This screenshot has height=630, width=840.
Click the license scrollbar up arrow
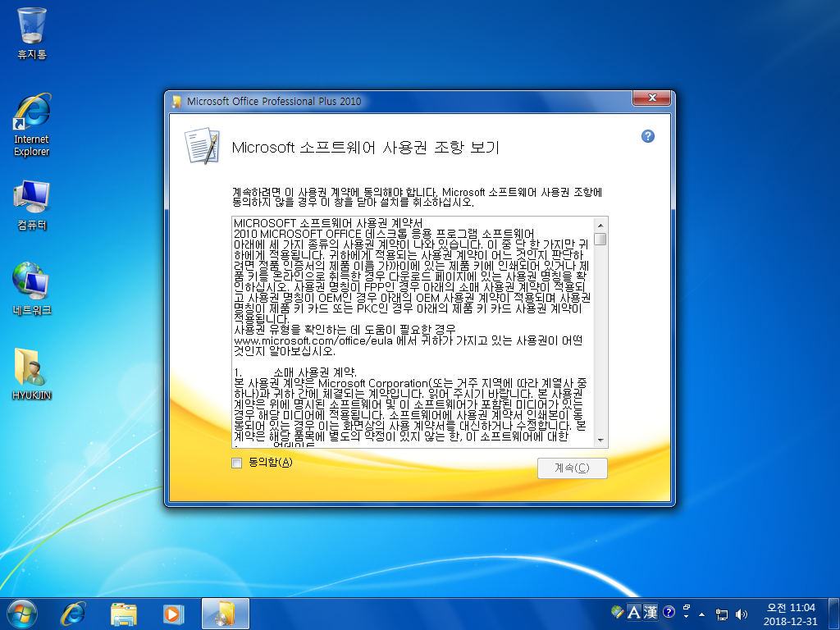[x=600, y=225]
